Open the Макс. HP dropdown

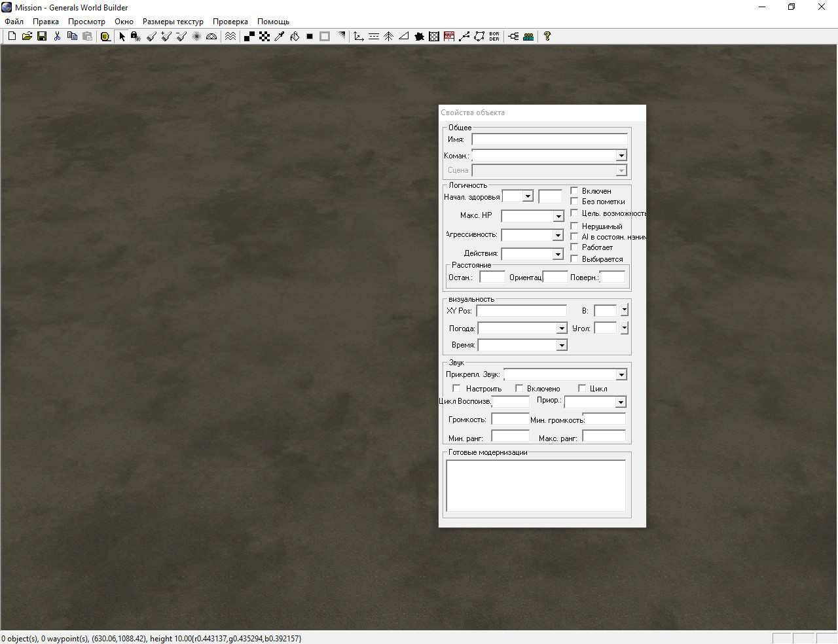[x=558, y=216]
